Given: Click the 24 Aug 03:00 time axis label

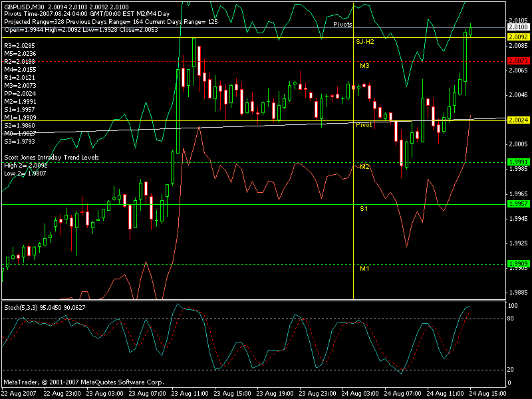Looking at the screenshot, I should [x=363, y=394].
